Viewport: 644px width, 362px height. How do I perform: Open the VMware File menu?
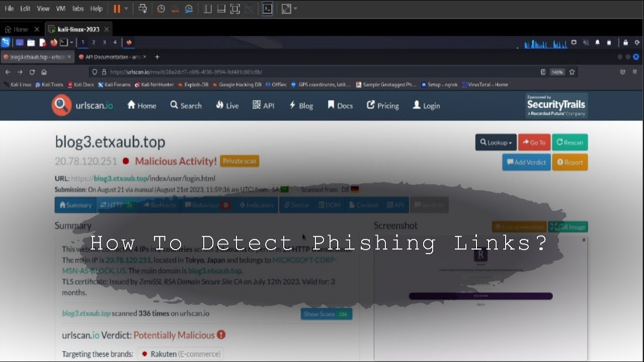[9, 9]
